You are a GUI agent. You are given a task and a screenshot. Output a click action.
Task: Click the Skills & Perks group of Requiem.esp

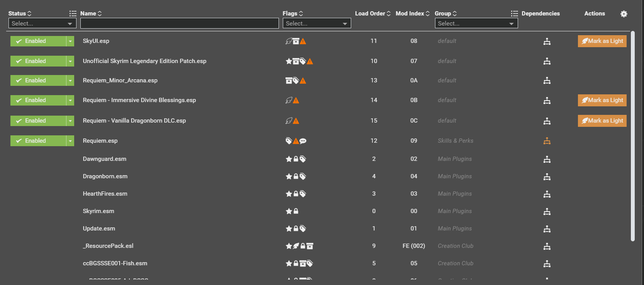coord(455,141)
